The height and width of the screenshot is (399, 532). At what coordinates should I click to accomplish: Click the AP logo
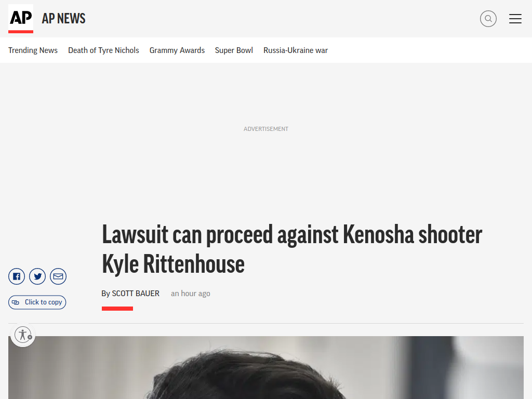point(21,19)
